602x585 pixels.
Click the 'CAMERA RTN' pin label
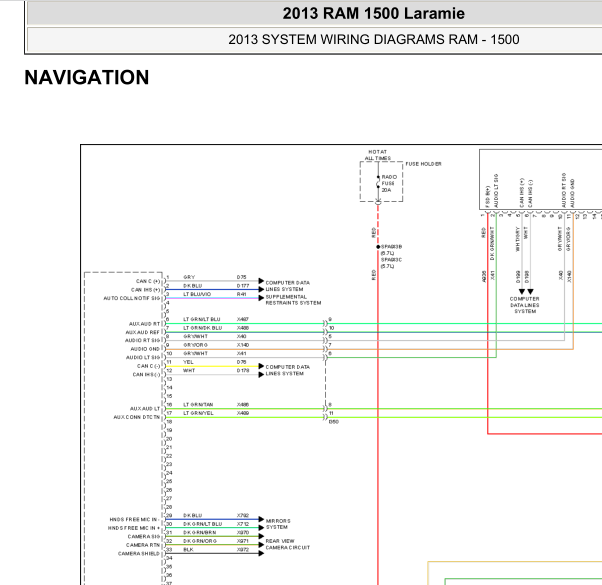point(143,545)
